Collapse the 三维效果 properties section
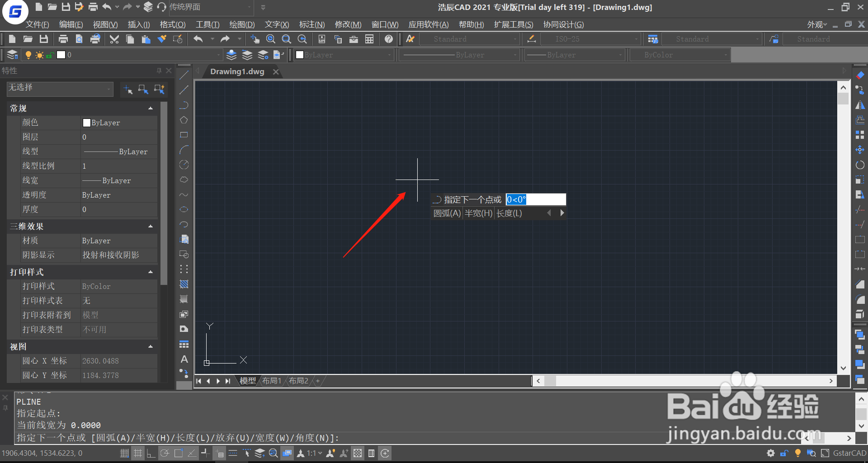The width and height of the screenshot is (868, 463). tap(151, 227)
